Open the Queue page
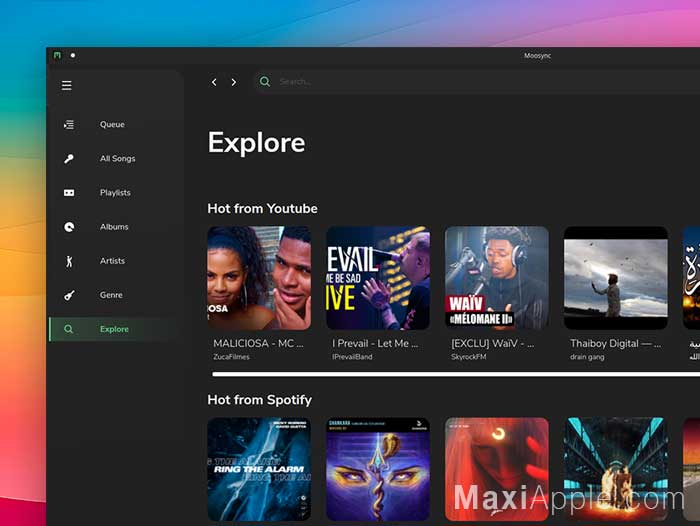The image size is (700, 526). click(x=112, y=125)
